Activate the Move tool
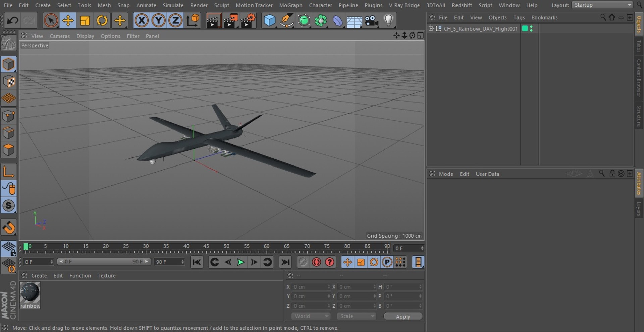The image size is (644, 332). click(x=68, y=21)
